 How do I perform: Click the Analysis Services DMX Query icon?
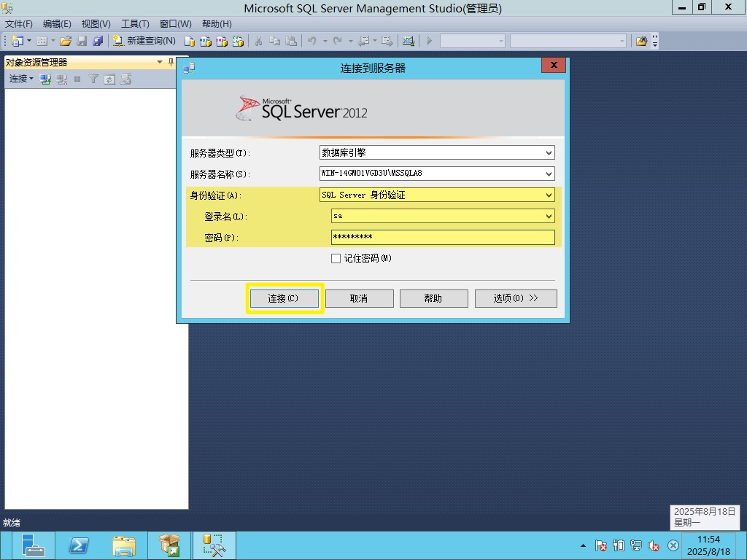pyautogui.click(x=222, y=41)
